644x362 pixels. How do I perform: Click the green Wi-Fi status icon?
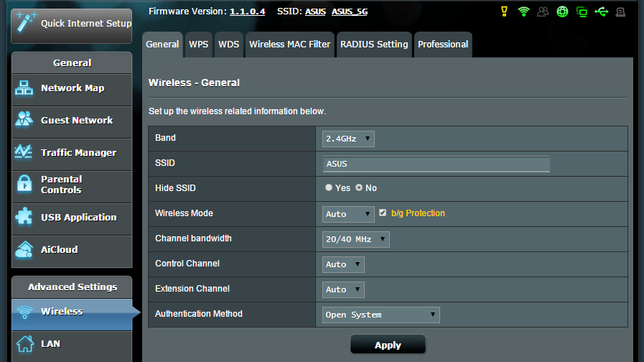(x=523, y=11)
